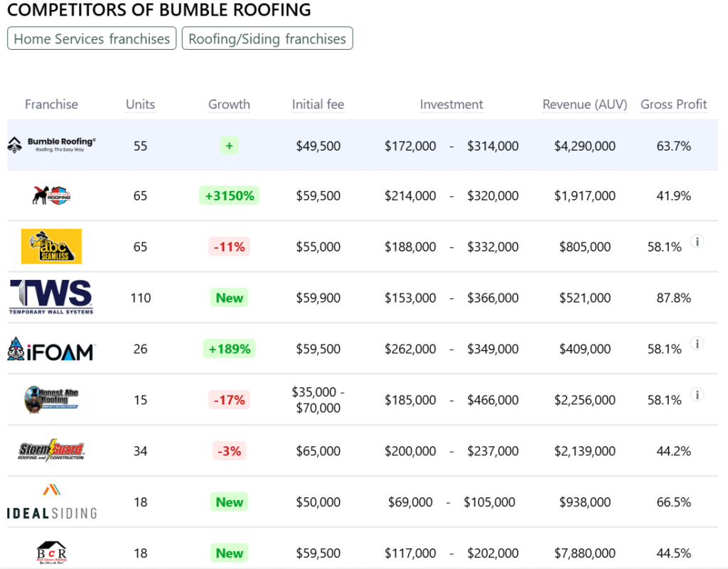Image resolution: width=728 pixels, height=569 pixels.
Task: Open the BCR roofing franchise logo
Action: pos(51,552)
